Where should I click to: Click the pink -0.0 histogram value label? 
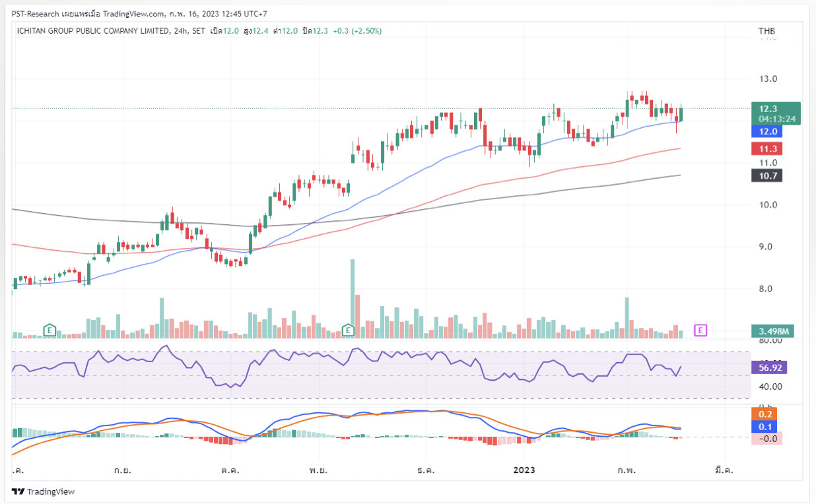[x=766, y=438]
